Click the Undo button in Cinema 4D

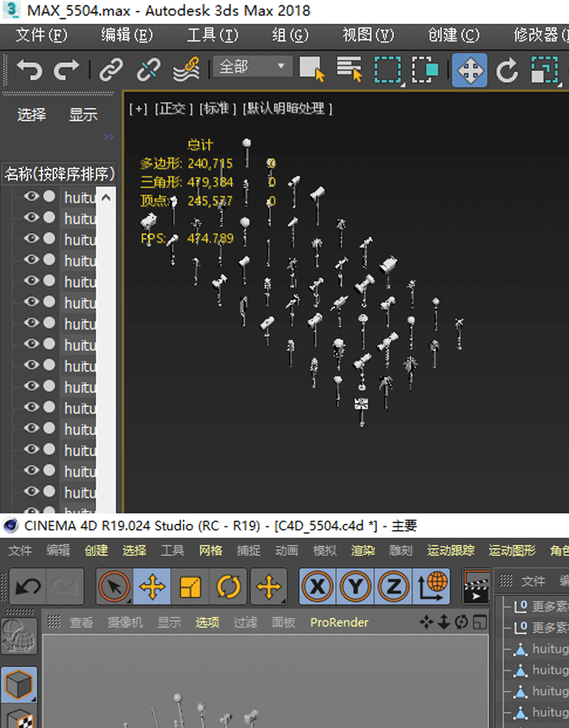pos(28,587)
